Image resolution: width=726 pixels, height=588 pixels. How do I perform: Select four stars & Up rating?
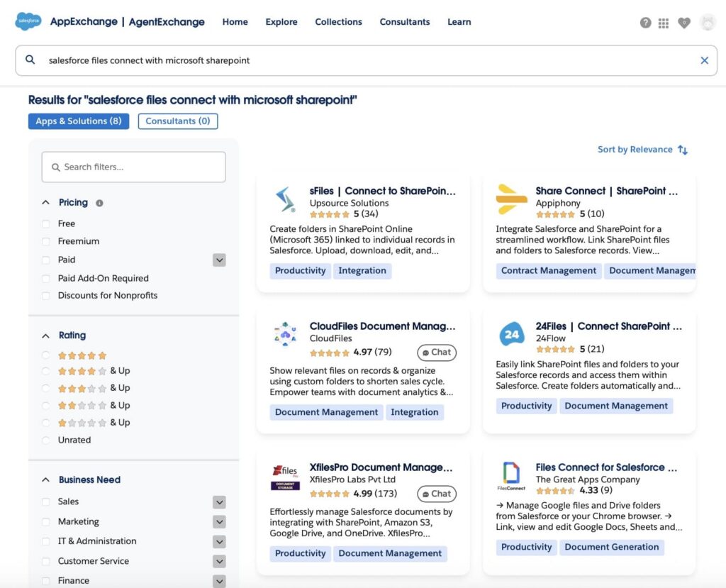point(46,371)
